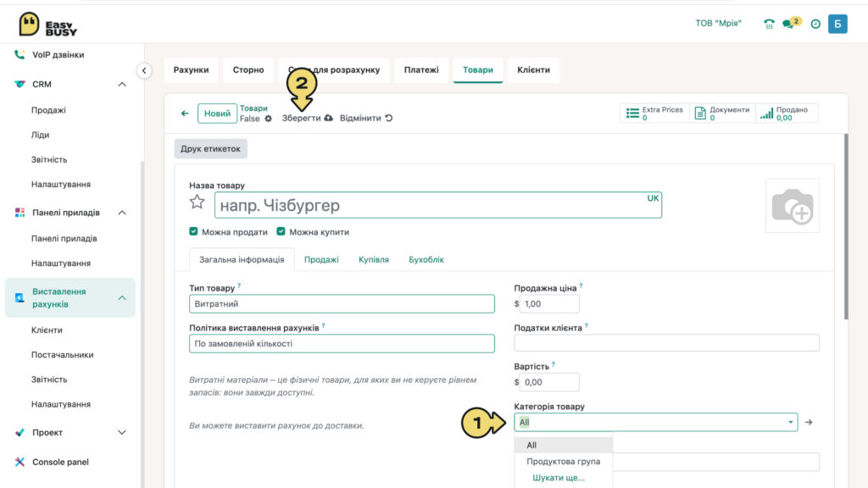Click Шукати ще... in dropdown

coord(559,478)
